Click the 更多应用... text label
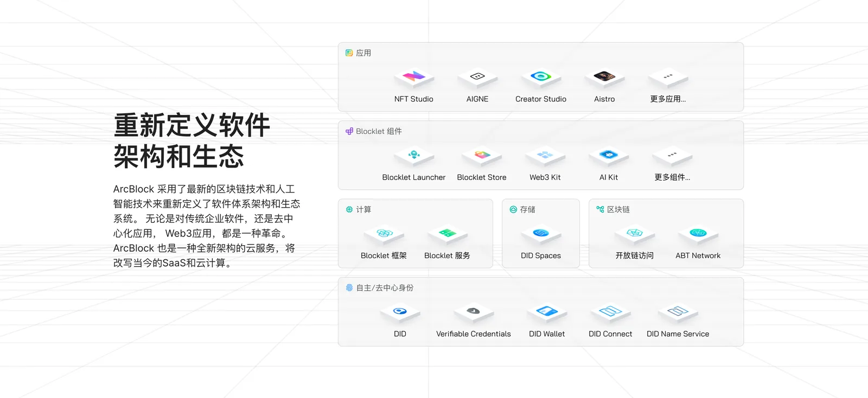The width and height of the screenshot is (868, 398). click(x=668, y=99)
